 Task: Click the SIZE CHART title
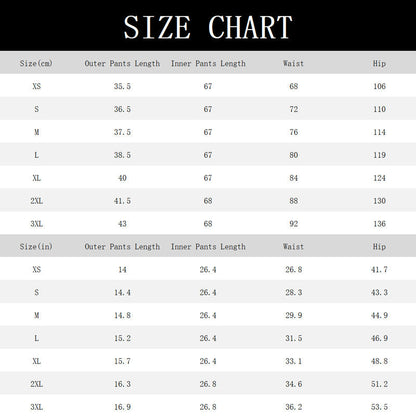click(x=208, y=27)
